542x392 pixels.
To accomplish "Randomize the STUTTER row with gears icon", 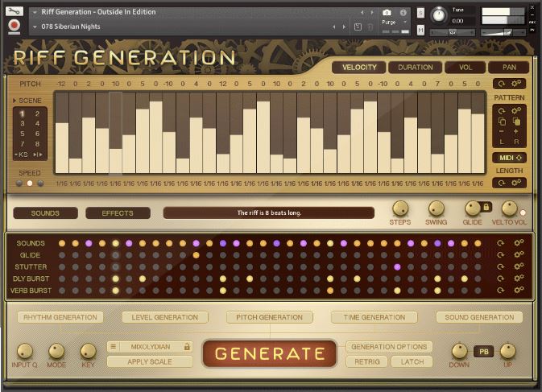I will point(519,266).
